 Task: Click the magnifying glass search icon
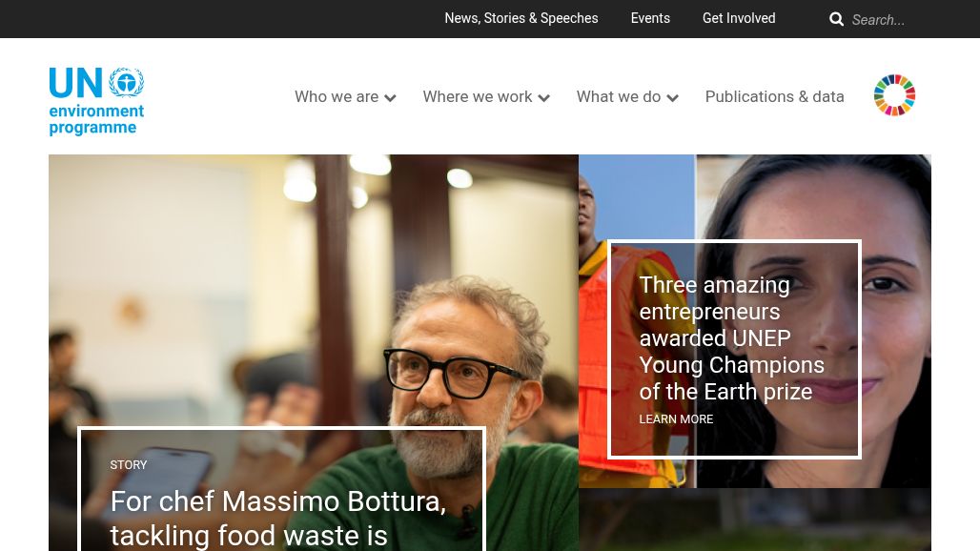point(836,19)
